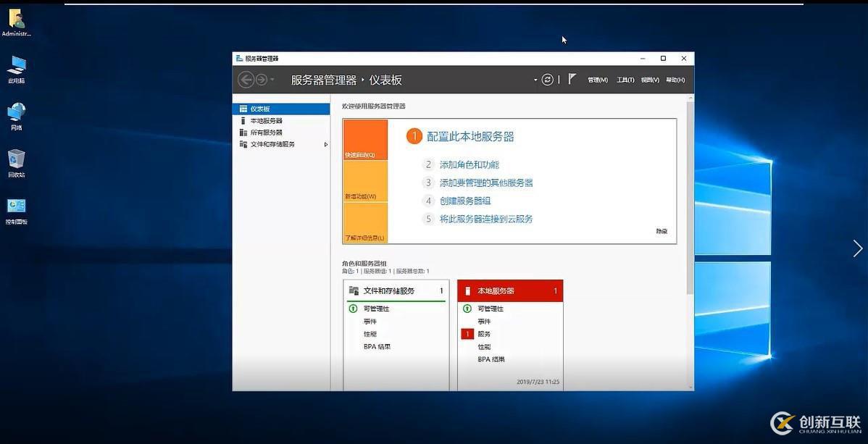Click the next-slide chevron arrow
This screenshot has width=868, height=444.
(857, 248)
